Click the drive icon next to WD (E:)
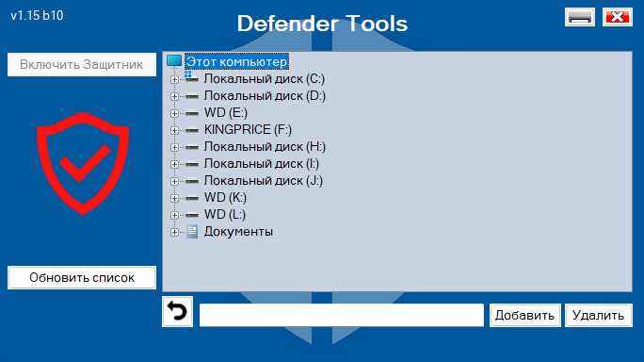Image resolution: width=644 pixels, height=362 pixels. point(192,113)
